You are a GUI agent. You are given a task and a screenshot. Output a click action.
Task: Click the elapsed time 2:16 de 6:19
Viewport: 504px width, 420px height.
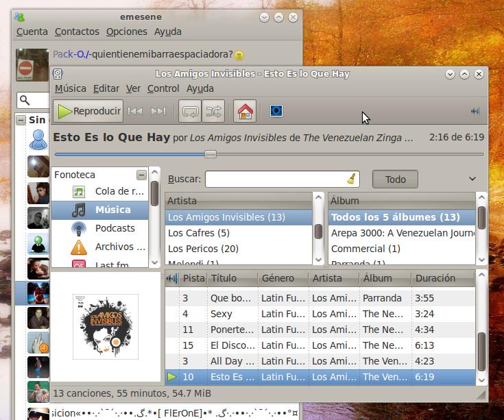[x=457, y=137]
